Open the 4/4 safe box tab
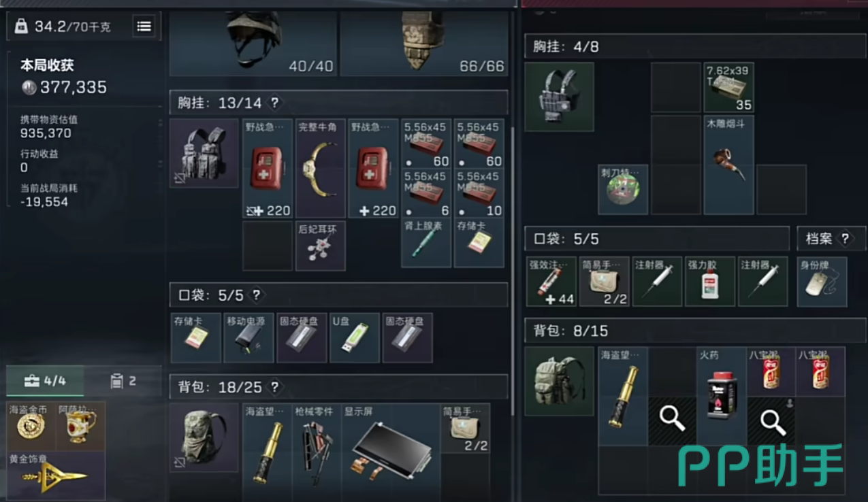 tap(46, 381)
